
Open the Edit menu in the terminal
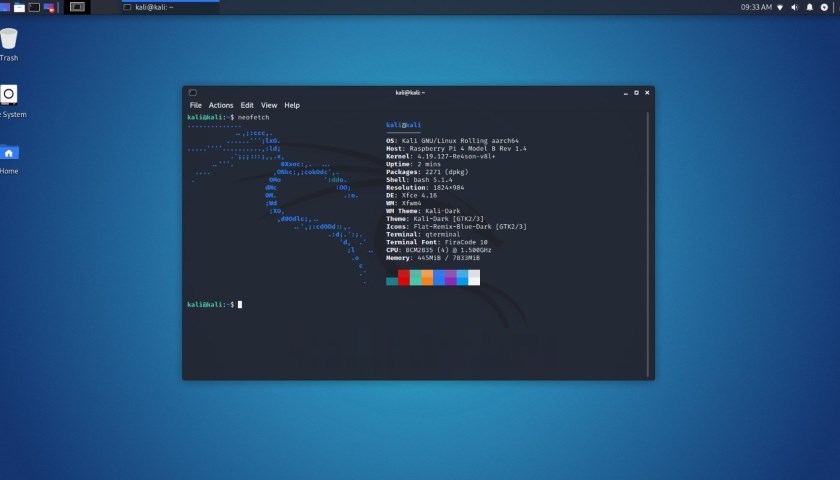coord(247,106)
